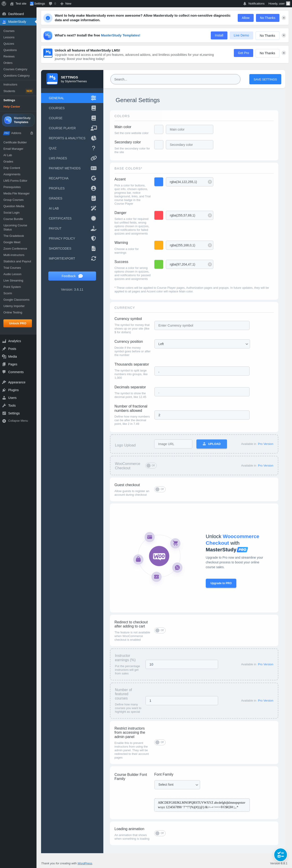Viewport: 292px width, 868px height.
Task: Open the MasterStudy Templates link
Action: click(x=120, y=35)
